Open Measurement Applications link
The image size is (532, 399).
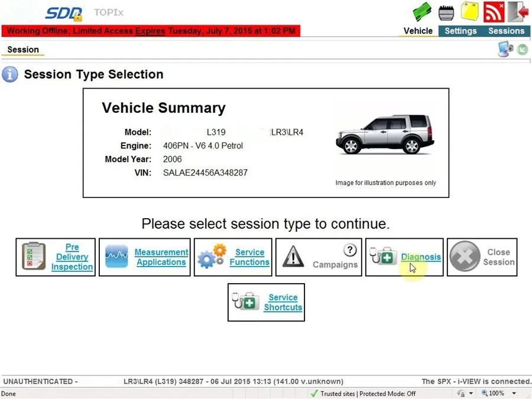[161, 257]
